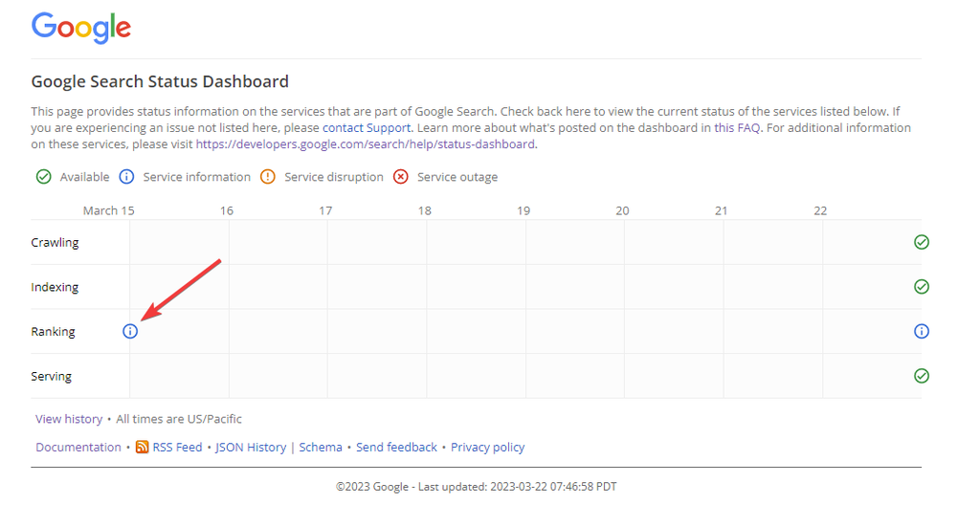The height and width of the screenshot is (505, 980).
Task: Click the red Service outage legend icon
Action: (x=401, y=177)
